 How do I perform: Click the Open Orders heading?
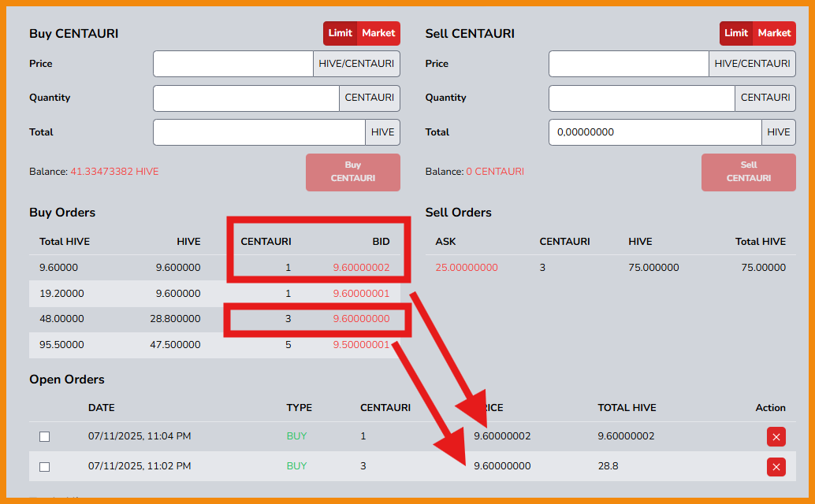67,380
